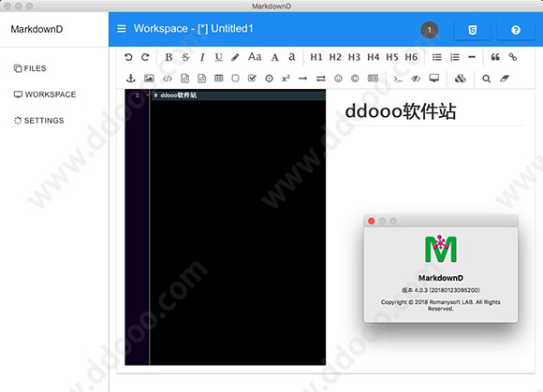Insert an unordered bullet list
This screenshot has width=543, height=392.
coord(437,57)
